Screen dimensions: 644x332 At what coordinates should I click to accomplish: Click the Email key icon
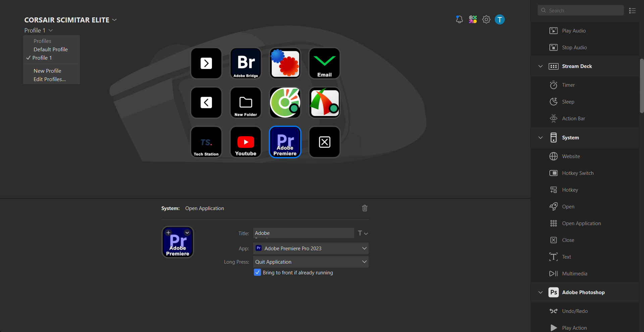coord(324,63)
